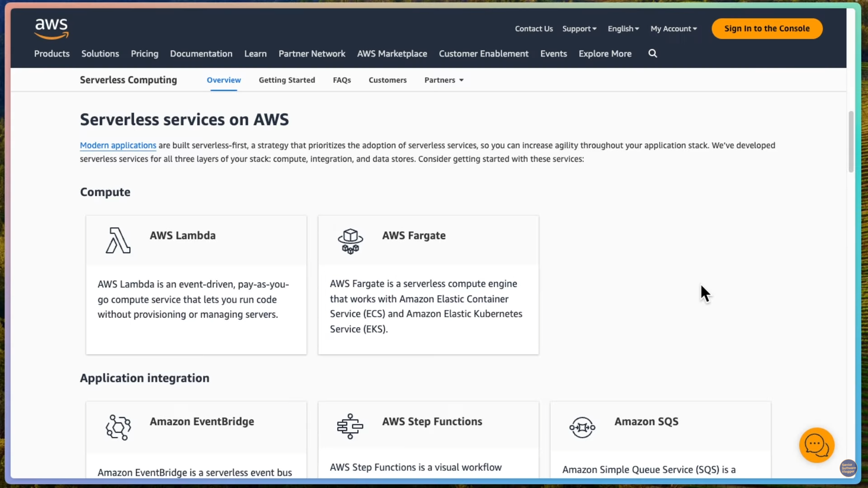868x488 pixels.
Task: Click the Amazon EventBridge icon
Action: [118, 427]
